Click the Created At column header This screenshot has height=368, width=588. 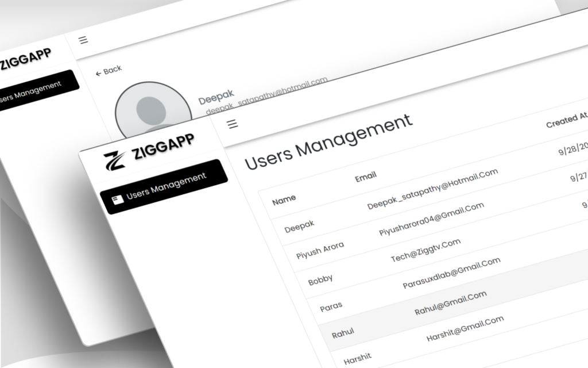567,121
